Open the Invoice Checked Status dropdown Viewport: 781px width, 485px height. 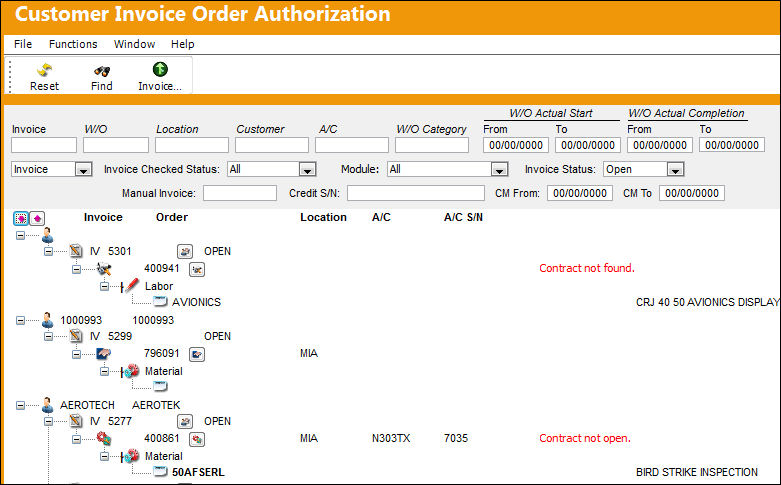point(307,170)
